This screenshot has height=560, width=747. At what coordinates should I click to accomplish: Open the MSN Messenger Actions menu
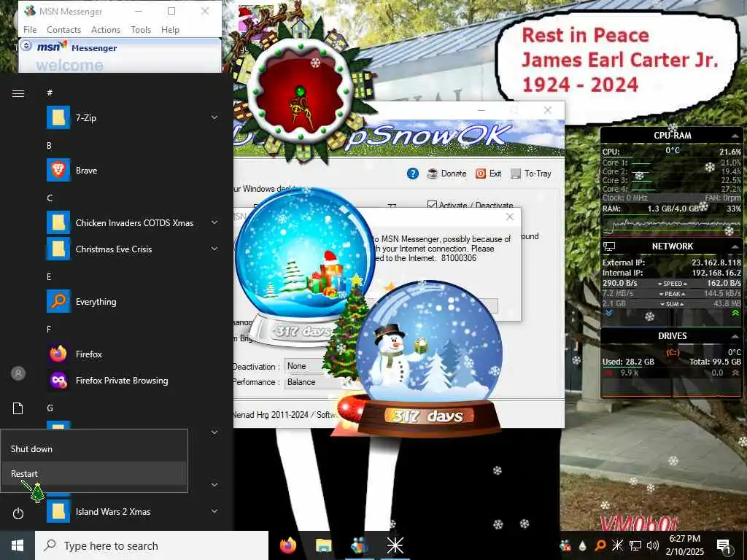coord(106,29)
